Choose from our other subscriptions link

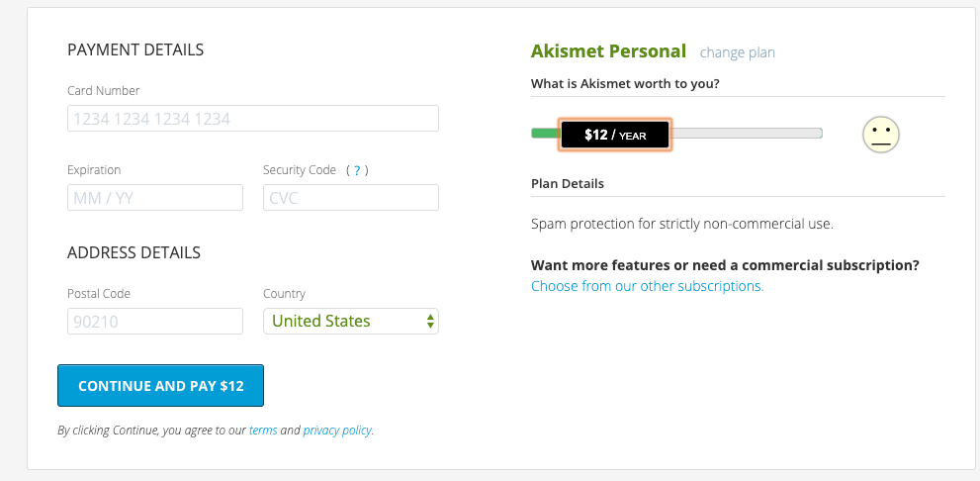(x=647, y=286)
